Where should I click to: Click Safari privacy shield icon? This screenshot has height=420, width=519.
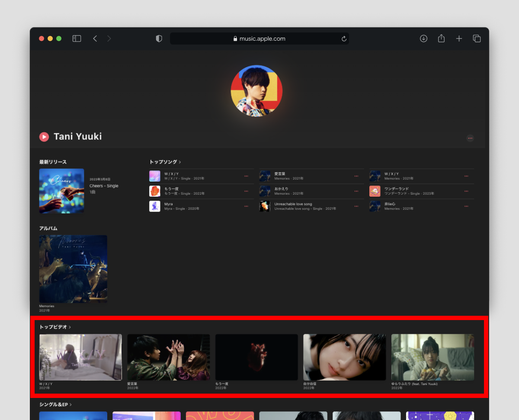pos(159,38)
